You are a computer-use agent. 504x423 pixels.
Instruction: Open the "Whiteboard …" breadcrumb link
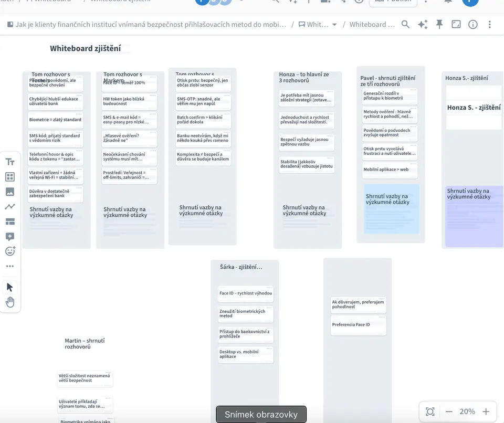tap(372, 25)
